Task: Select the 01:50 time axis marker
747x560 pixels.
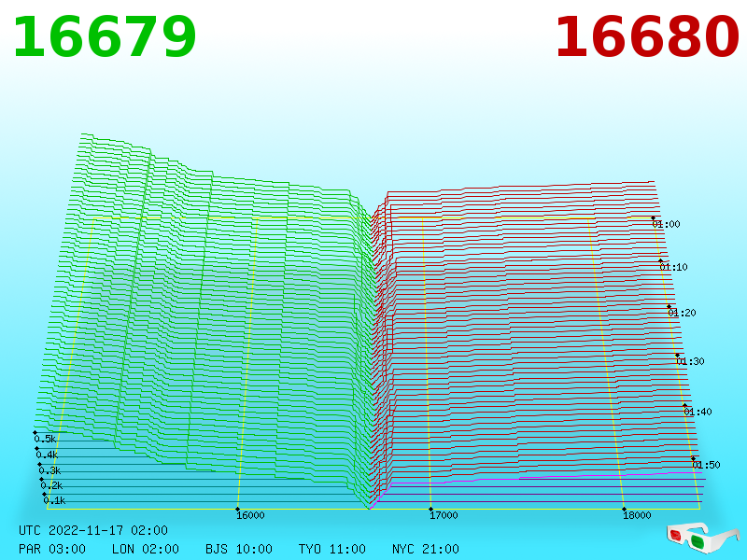Action: click(706, 465)
